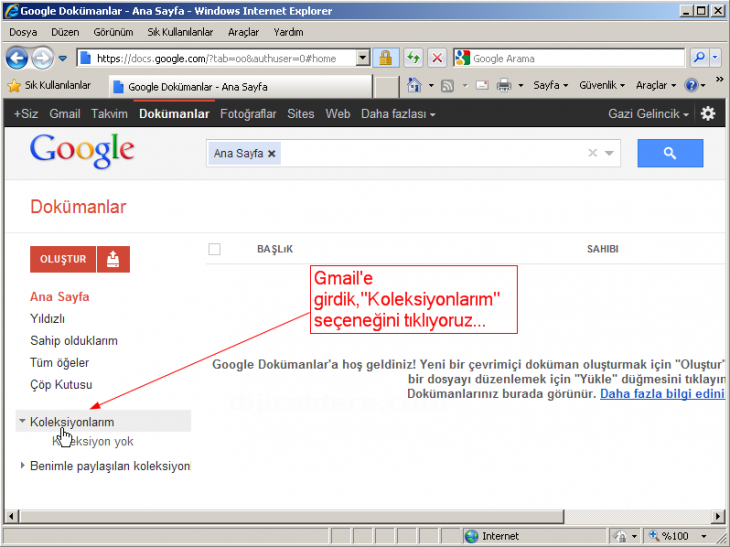This screenshot has height=547, width=730.
Task: Open the recent pages dropdown next to Forward
Action: click(62, 59)
